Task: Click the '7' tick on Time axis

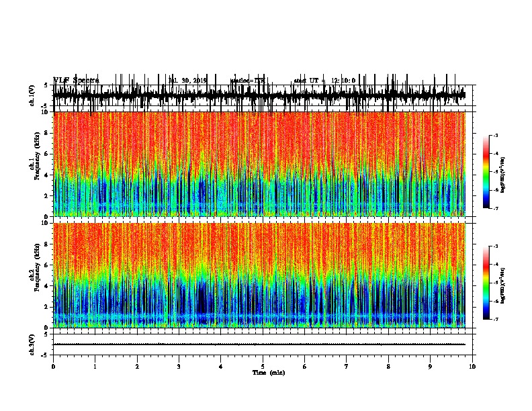Action: [347, 367]
